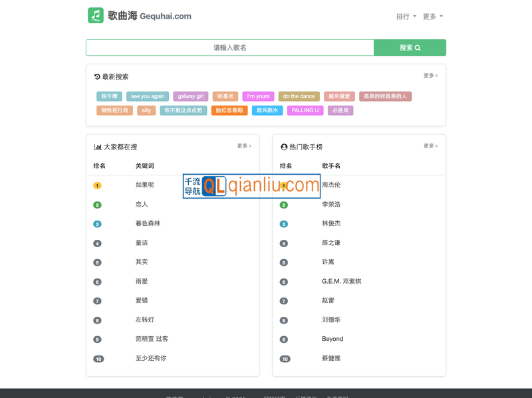The image size is (532, 398).
Task: Click the bar chart icon beside 大家都在搜
Action: [96, 146]
